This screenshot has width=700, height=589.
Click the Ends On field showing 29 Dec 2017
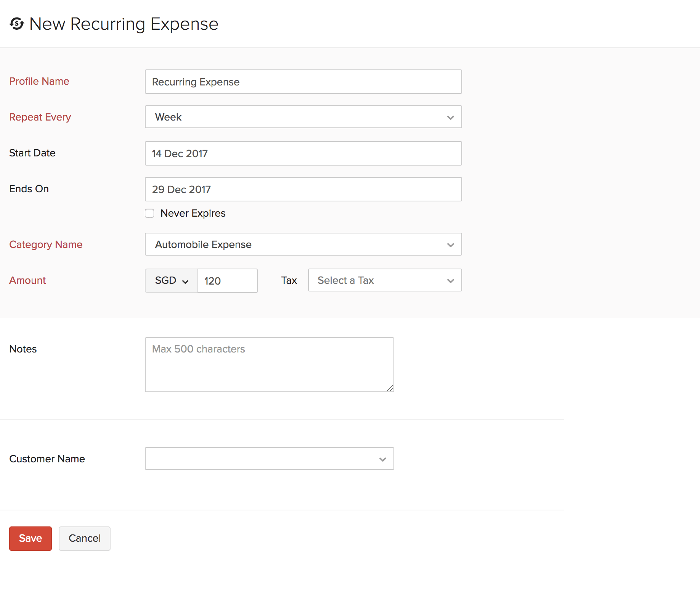tap(303, 189)
